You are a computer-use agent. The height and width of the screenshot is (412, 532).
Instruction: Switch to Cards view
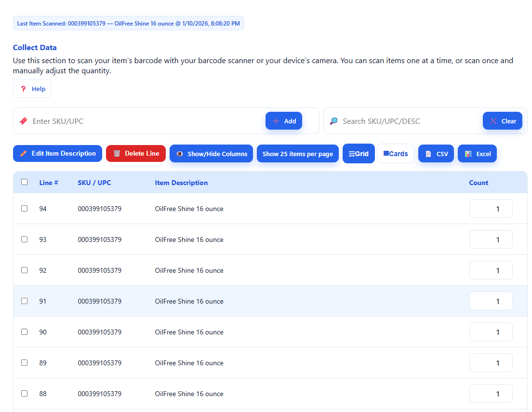point(395,153)
